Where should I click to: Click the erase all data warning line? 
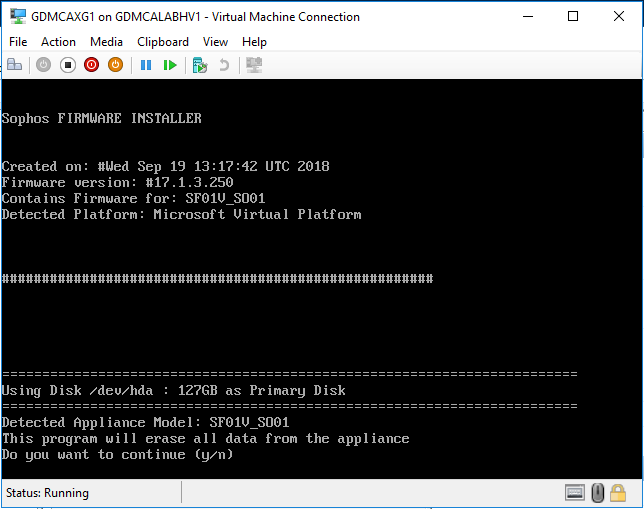[206, 439]
